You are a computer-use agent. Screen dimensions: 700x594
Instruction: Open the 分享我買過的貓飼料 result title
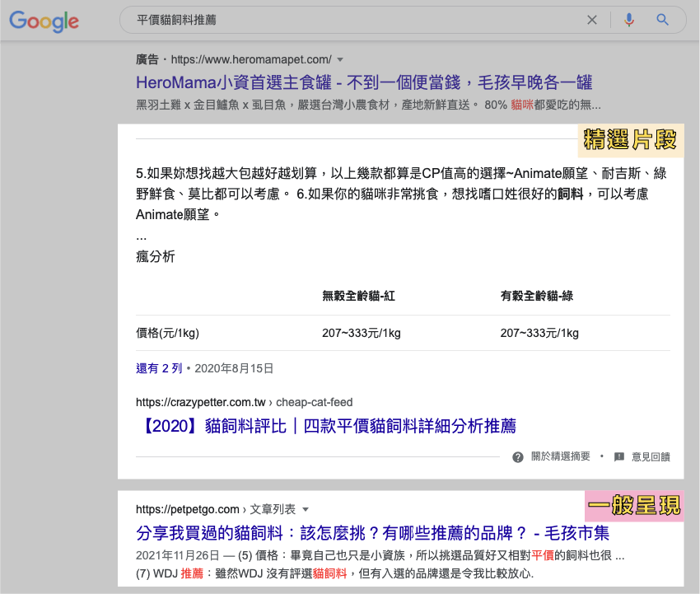click(372, 533)
